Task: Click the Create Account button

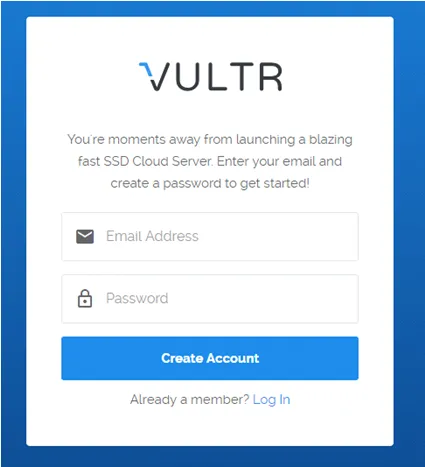Action: 210,358
